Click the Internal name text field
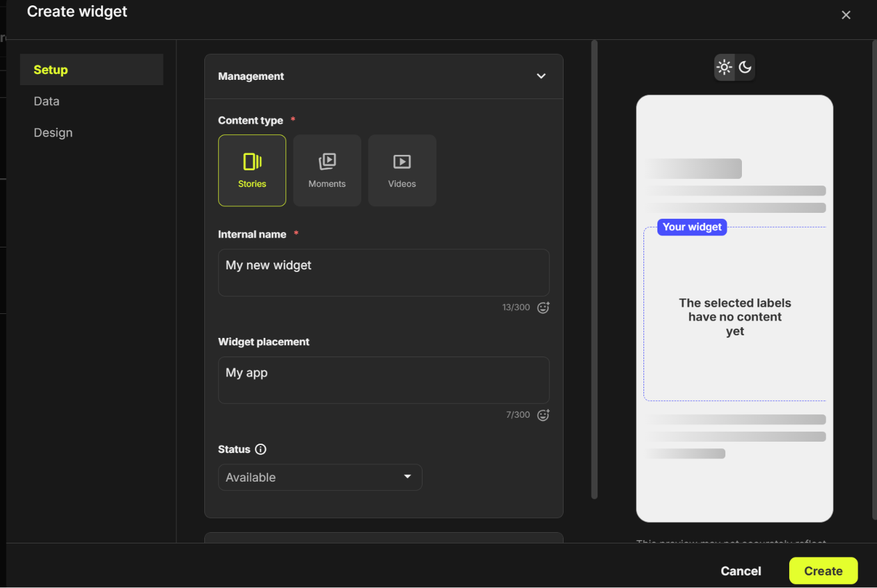877x588 pixels. coord(384,273)
